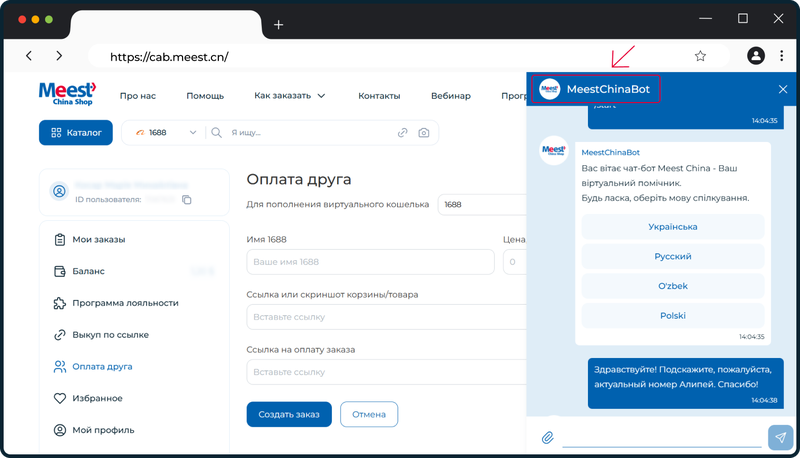This screenshot has width=800, height=458.
Task: Click the link icon in search bar
Action: (403, 133)
